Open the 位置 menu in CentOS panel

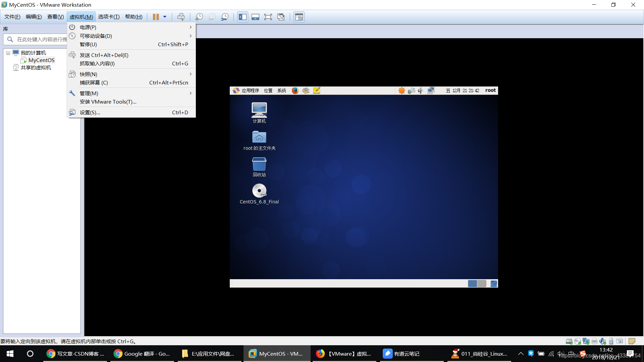pyautogui.click(x=268, y=90)
